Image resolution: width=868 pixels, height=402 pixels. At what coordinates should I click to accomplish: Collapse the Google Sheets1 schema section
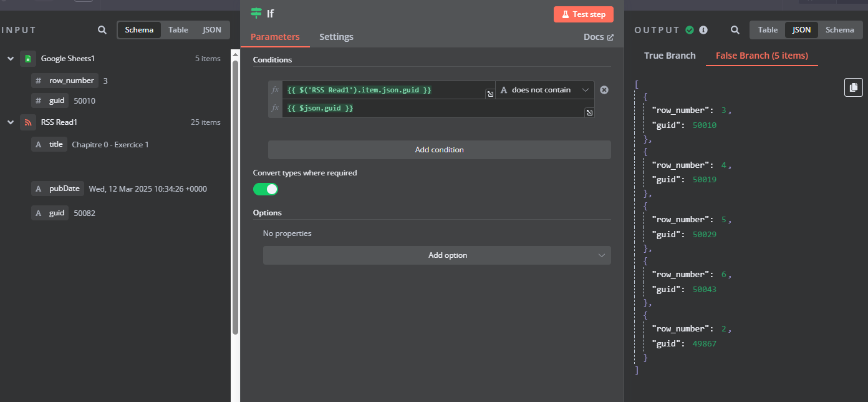click(11, 59)
